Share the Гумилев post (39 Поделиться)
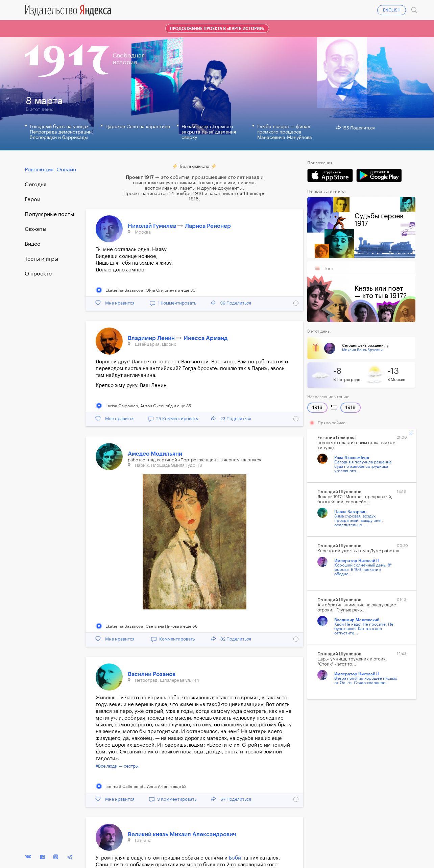Screen dimensions: 434x868 point(231,303)
